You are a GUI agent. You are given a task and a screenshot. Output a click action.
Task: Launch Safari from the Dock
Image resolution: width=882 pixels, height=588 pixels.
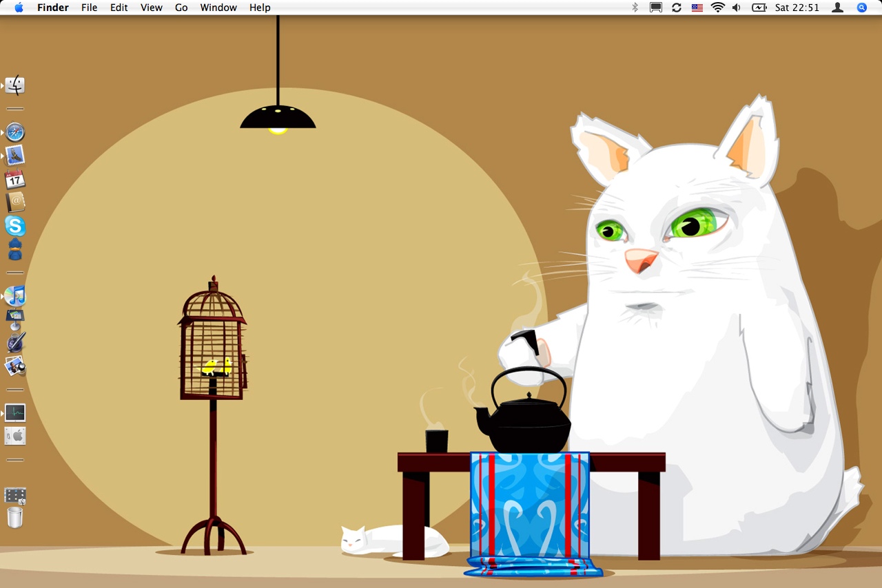pyautogui.click(x=15, y=132)
